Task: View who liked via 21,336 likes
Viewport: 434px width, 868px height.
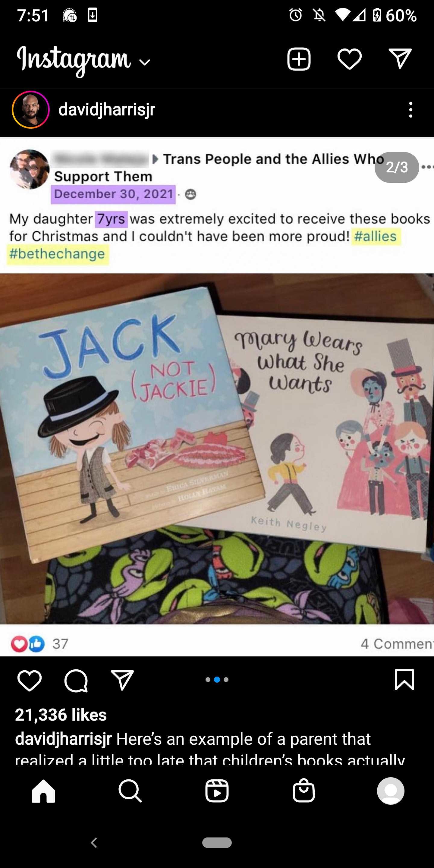Action: tap(61, 715)
